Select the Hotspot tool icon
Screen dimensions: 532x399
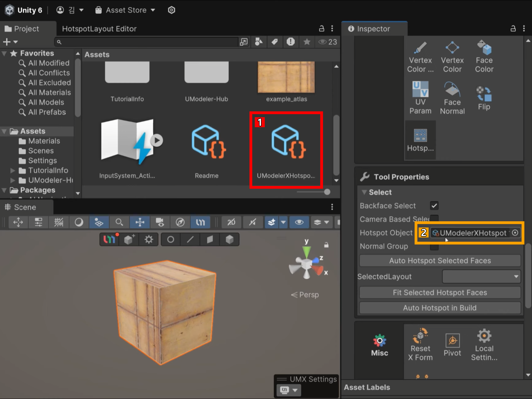pos(420,140)
